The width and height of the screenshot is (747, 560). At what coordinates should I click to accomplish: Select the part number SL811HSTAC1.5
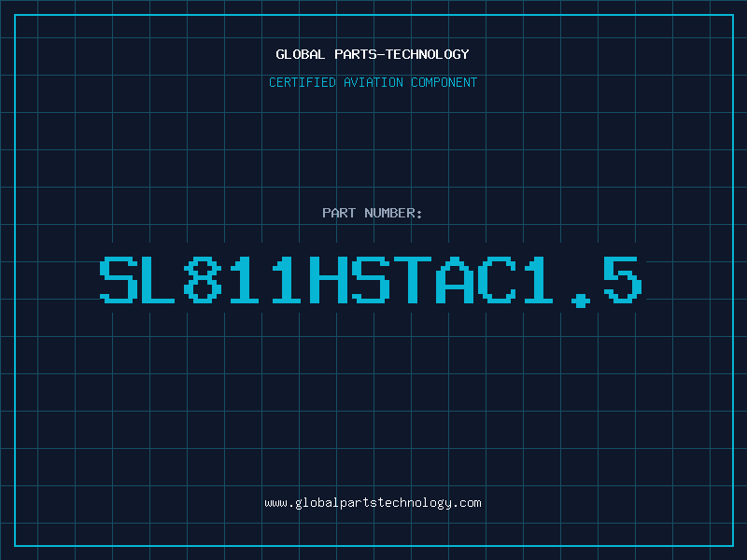point(371,281)
